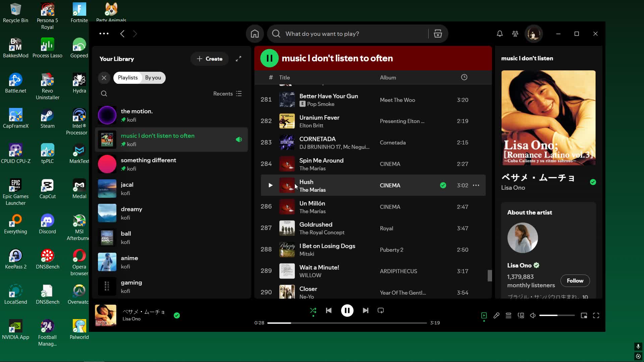The image size is (644, 362).
Task: Open the 'dreamy' playlist
Action: coord(171,213)
